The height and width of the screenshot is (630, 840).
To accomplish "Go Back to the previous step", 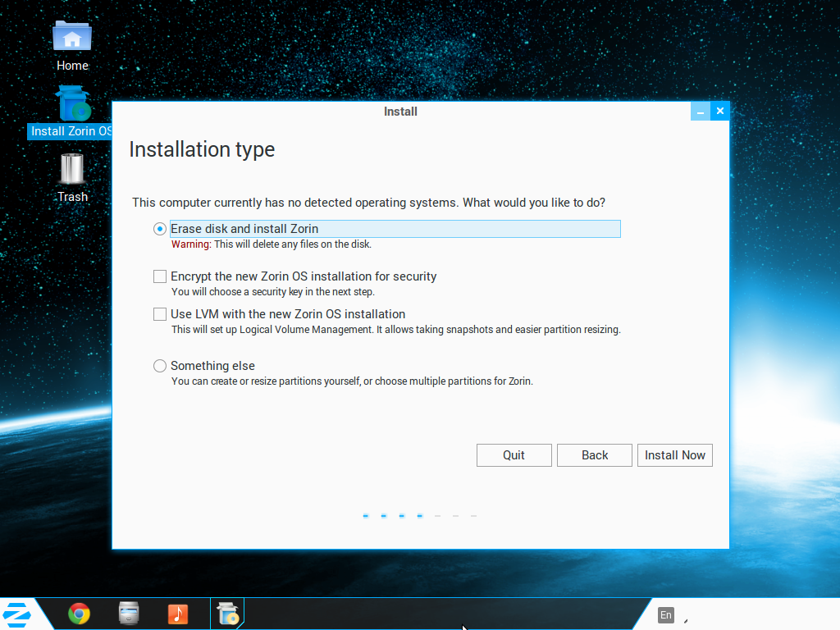I will pos(595,455).
